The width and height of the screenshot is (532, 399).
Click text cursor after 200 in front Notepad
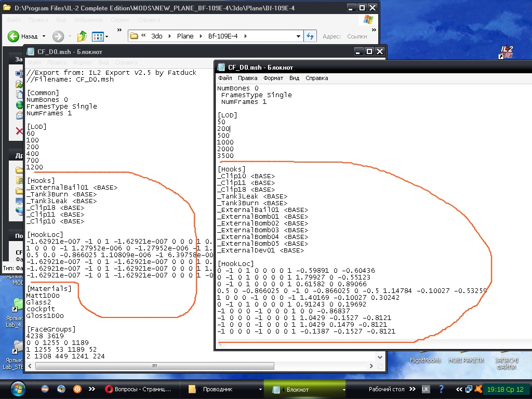click(x=230, y=129)
